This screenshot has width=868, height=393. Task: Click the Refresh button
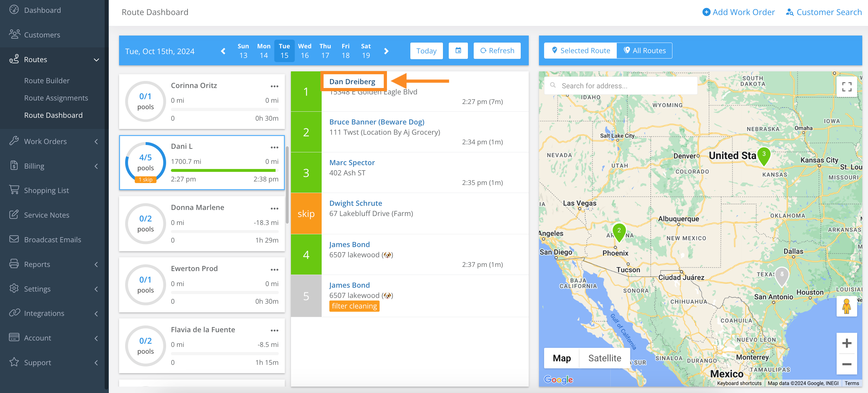(x=497, y=51)
